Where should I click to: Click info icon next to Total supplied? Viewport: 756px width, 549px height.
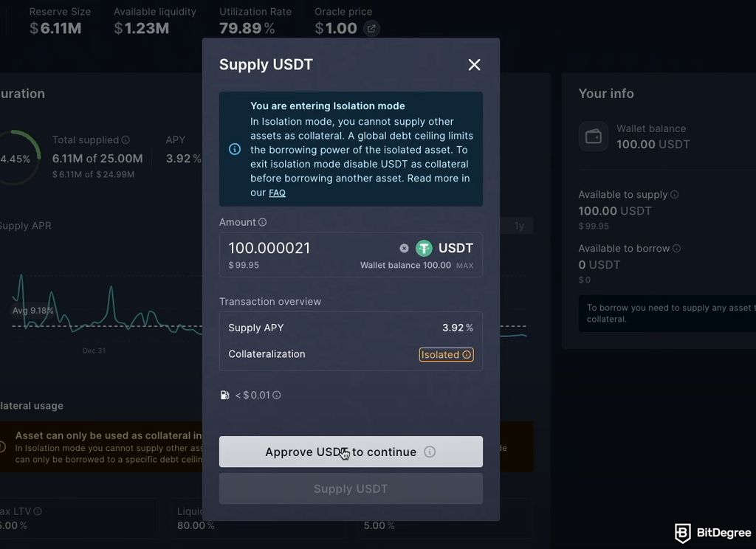[x=126, y=139]
